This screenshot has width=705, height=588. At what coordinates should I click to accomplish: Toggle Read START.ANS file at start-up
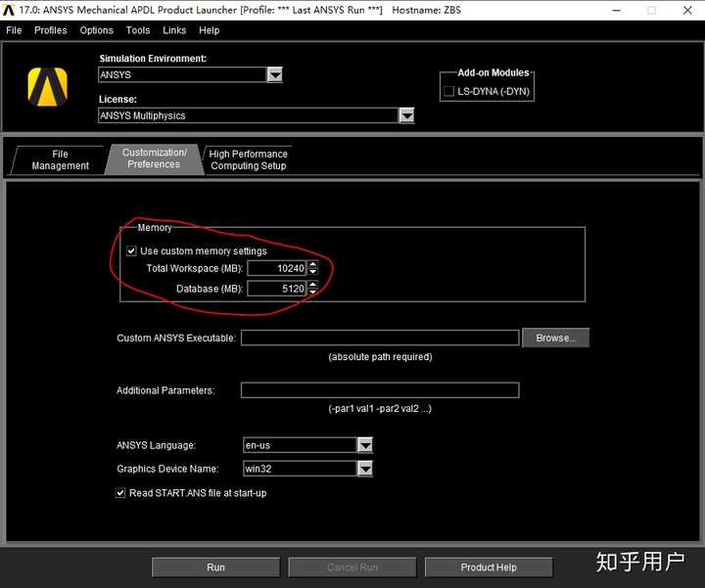[120, 493]
